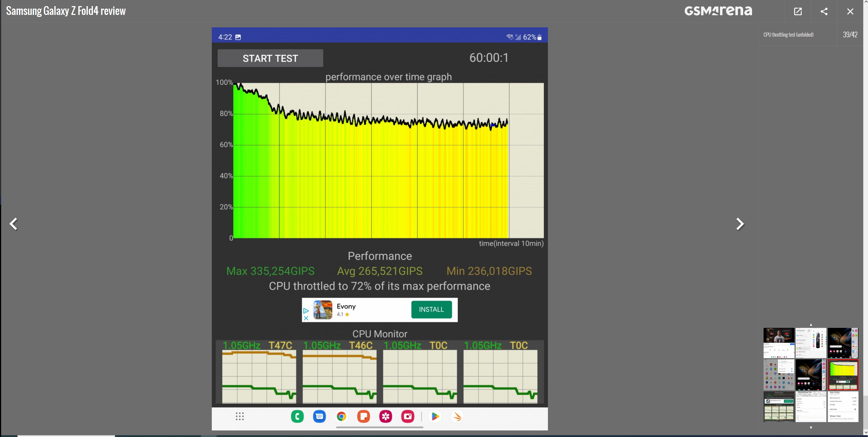Click the 'Min 236,018GIPS' value

489,271
